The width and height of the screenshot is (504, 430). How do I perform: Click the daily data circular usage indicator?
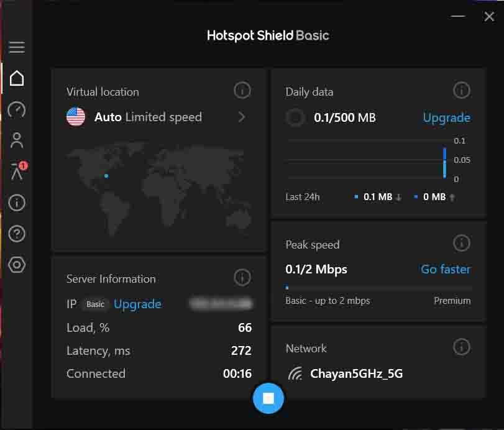(295, 117)
